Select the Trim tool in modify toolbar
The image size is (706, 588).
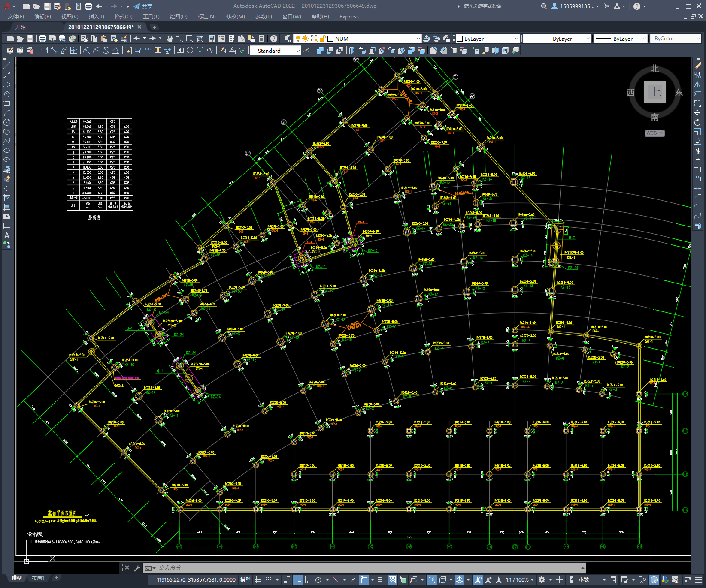click(x=697, y=151)
